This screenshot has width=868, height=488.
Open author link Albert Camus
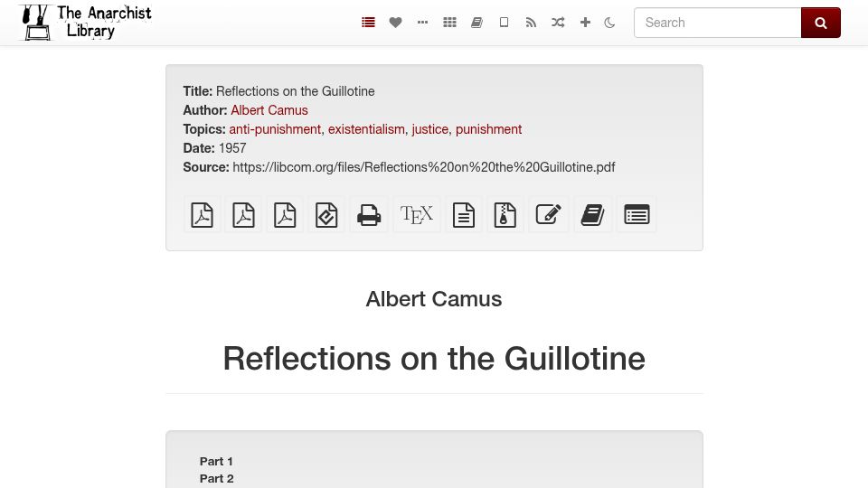point(269,110)
